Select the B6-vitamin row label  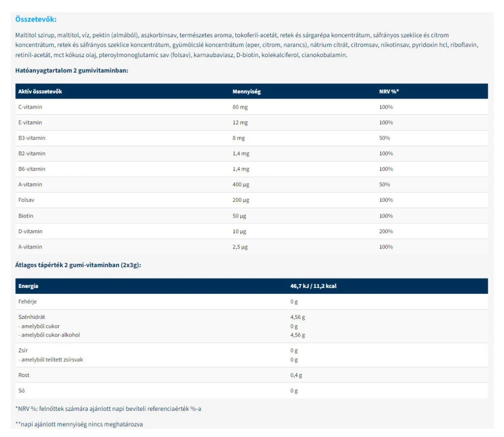pyautogui.click(x=31, y=169)
